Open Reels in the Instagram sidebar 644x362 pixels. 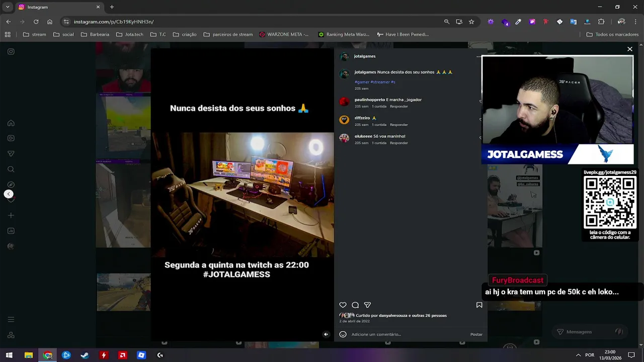(11, 138)
